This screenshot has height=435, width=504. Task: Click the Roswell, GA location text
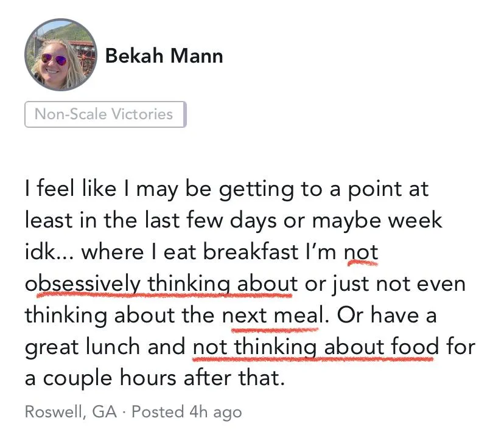pos(71,411)
